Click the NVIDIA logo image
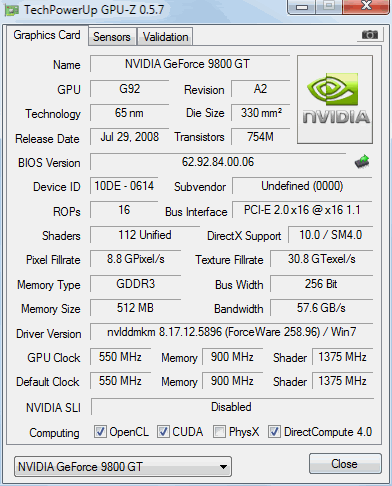 click(x=335, y=99)
